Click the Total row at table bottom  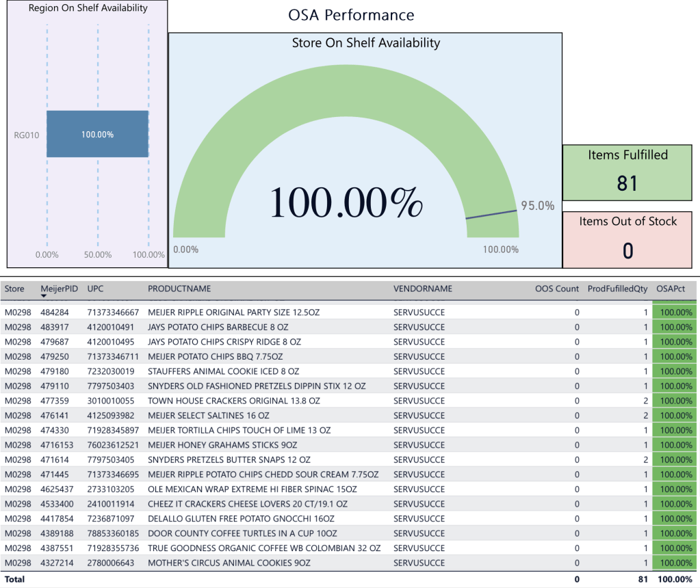click(x=15, y=579)
